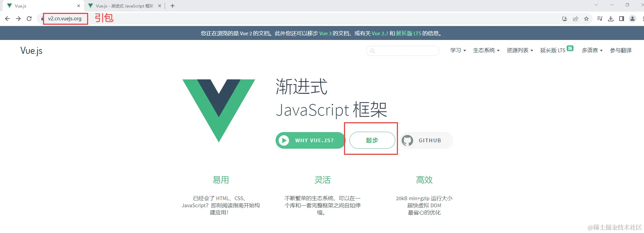Open Vue 2.7 link in banner
Screen dimensions: 644x233
click(x=380, y=33)
